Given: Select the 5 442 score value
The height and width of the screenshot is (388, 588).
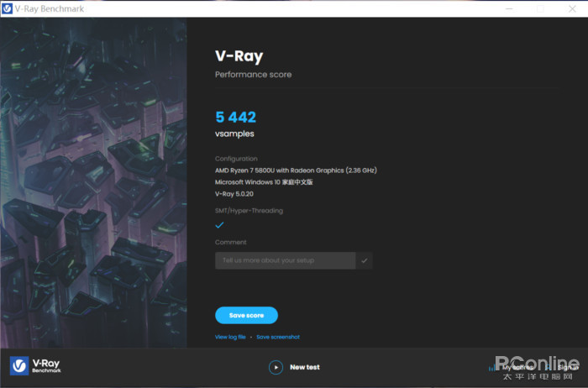Looking at the screenshot, I should [x=235, y=118].
